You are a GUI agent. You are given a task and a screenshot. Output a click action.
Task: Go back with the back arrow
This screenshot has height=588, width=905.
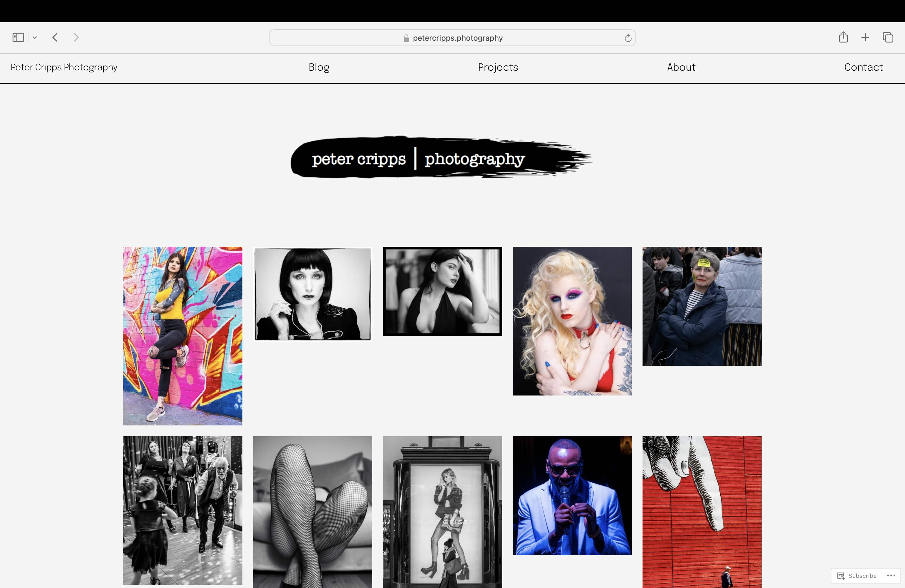(55, 37)
